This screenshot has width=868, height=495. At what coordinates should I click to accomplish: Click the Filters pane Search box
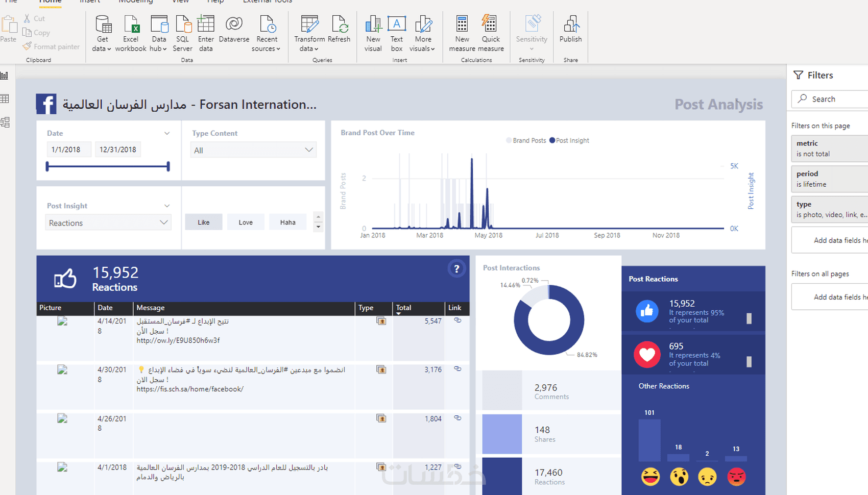coord(829,99)
